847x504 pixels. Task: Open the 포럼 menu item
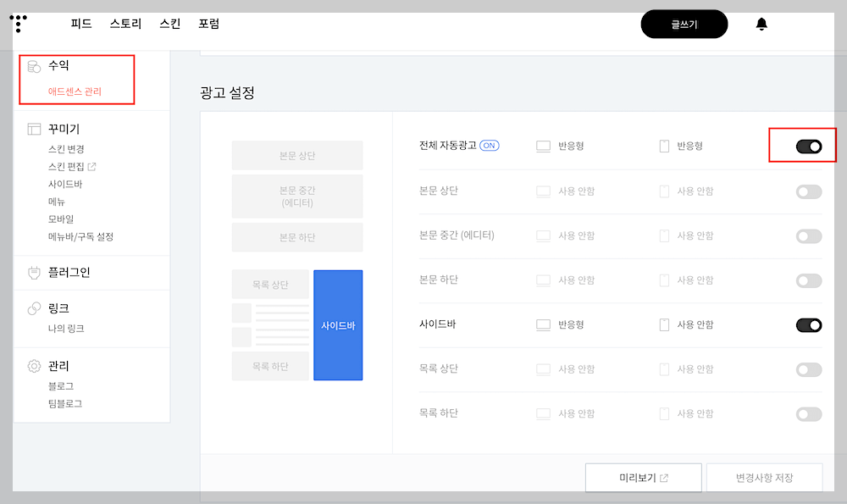[x=208, y=24]
